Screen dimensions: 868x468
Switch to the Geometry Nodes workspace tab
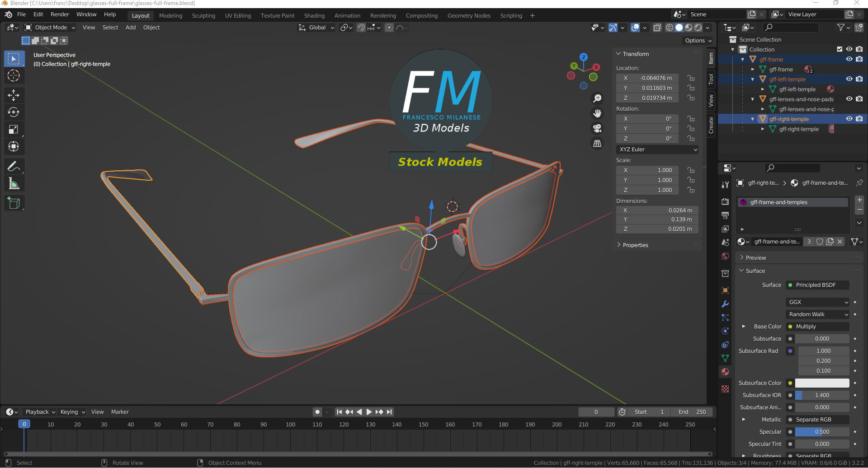tap(469, 15)
